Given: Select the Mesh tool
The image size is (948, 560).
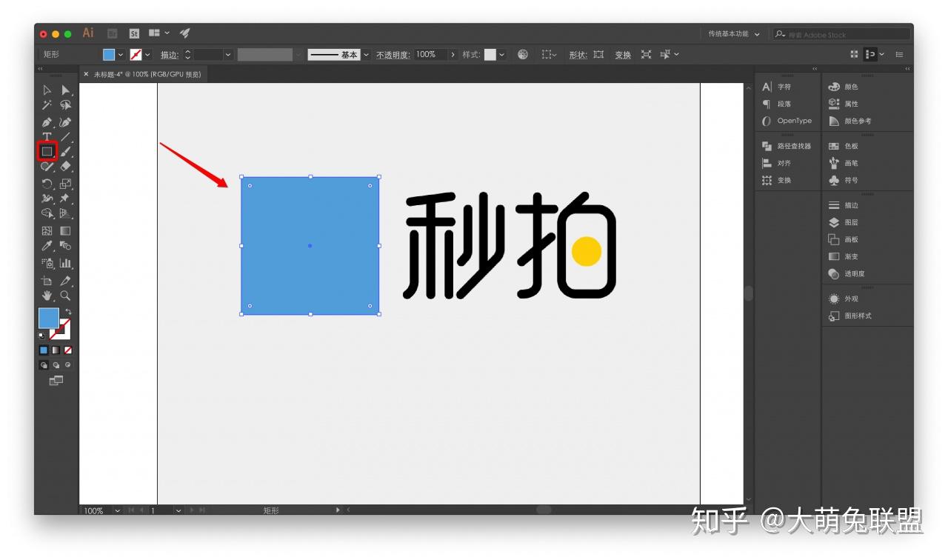Looking at the screenshot, I should (x=47, y=231).
